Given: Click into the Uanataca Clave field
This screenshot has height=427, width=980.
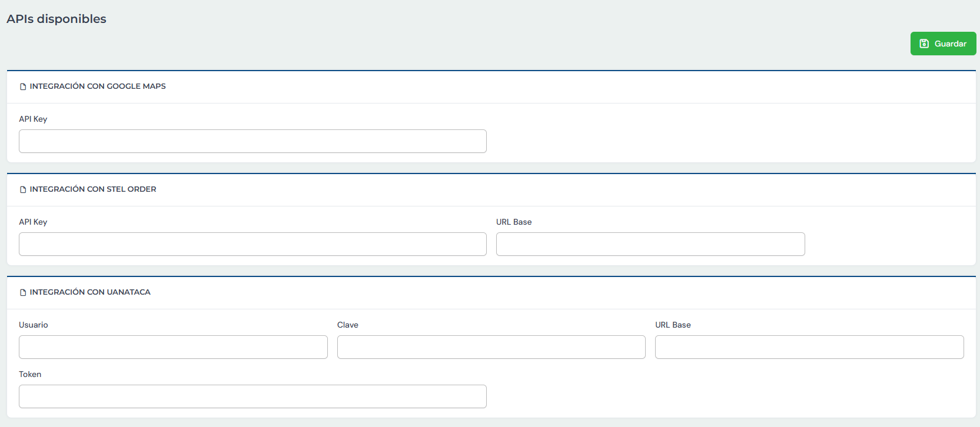Looking at the screenshot, I should (x=491, y=347).
